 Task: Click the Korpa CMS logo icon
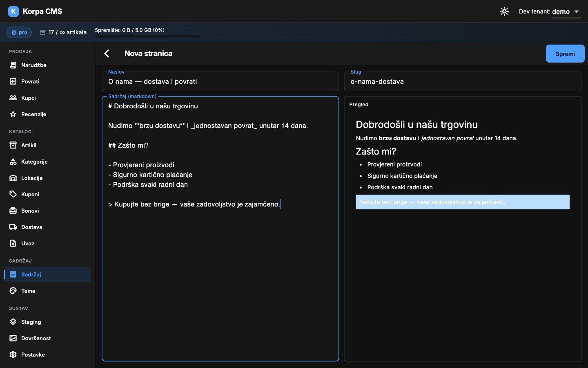(13, 11)
